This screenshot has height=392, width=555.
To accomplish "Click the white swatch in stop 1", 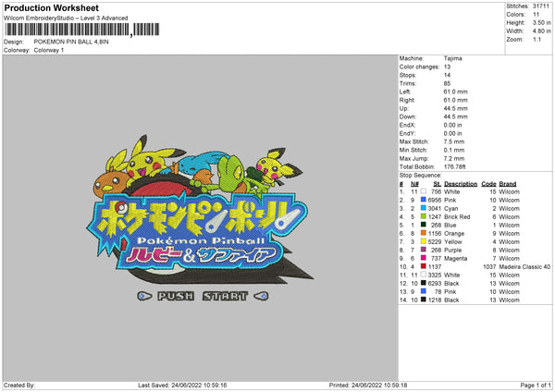I will tap(423, 191).
